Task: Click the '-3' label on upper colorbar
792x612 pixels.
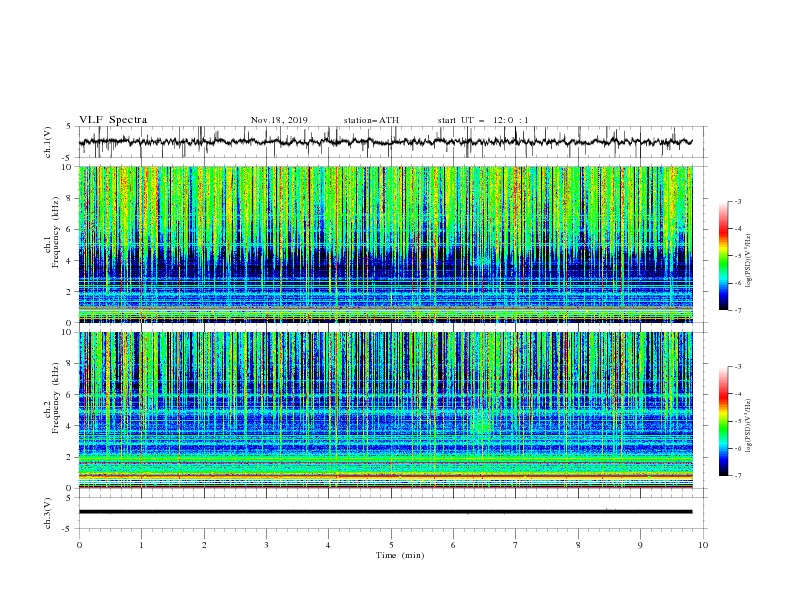Action: point(737,201)
